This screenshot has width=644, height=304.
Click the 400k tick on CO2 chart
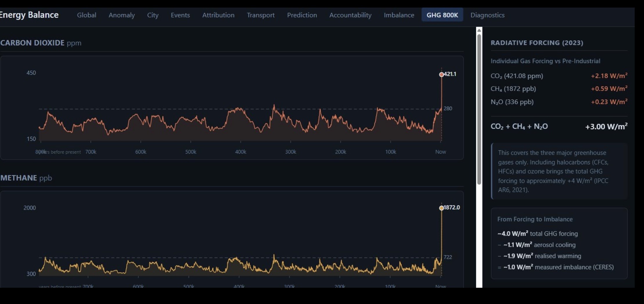pyautogui.click(x=240, y=152)
